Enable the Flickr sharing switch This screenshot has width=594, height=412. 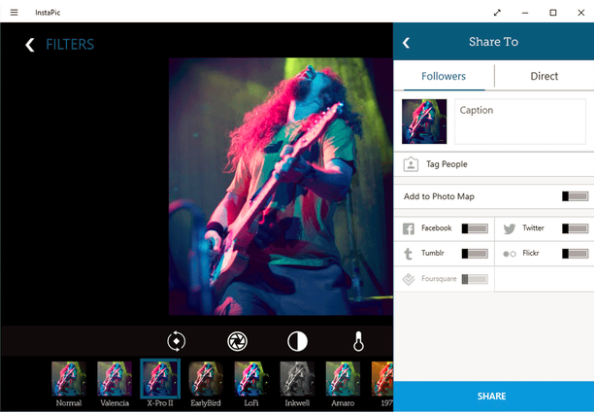coord(575,254)
